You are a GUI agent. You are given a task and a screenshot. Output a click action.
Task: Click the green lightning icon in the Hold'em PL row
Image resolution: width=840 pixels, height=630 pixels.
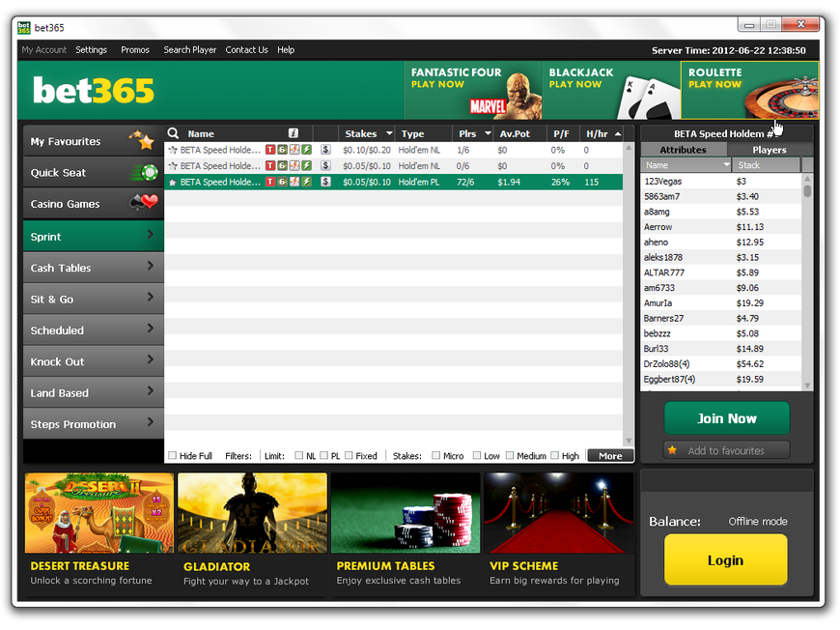(306, 182)
